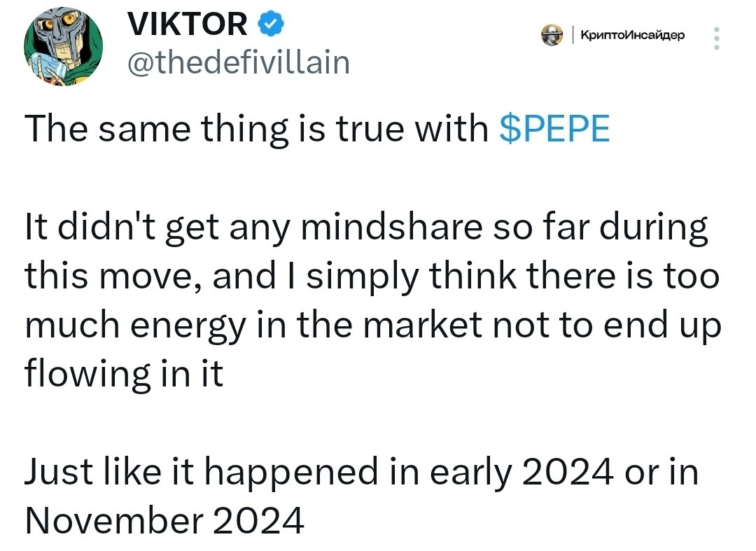Click the line "The same thing is true with"
The image size is (756, 551).
click(256, 129)
